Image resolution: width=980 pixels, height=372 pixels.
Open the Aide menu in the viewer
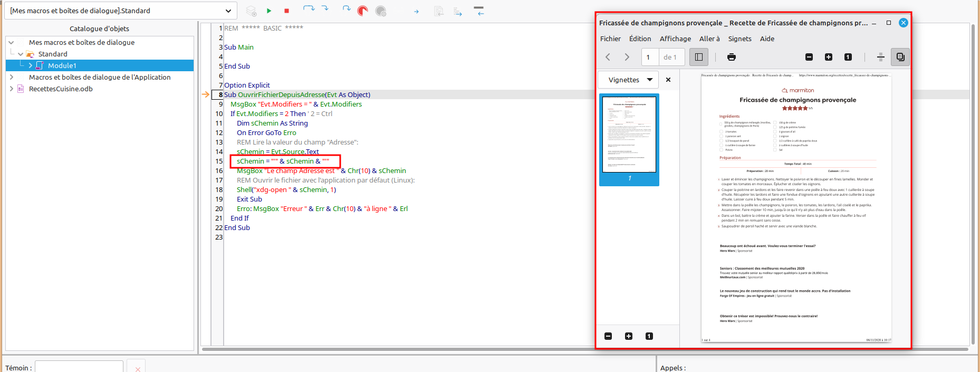click(767, 39)
